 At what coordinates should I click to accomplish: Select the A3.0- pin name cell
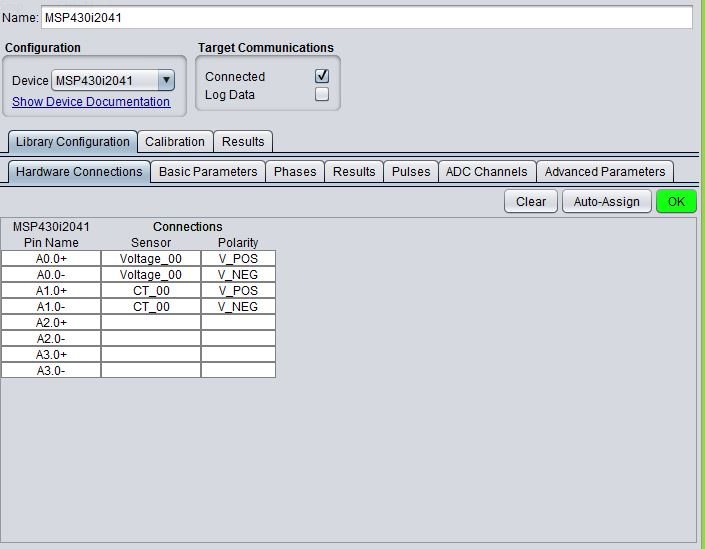pyautogui.click(x=51, y=370)
